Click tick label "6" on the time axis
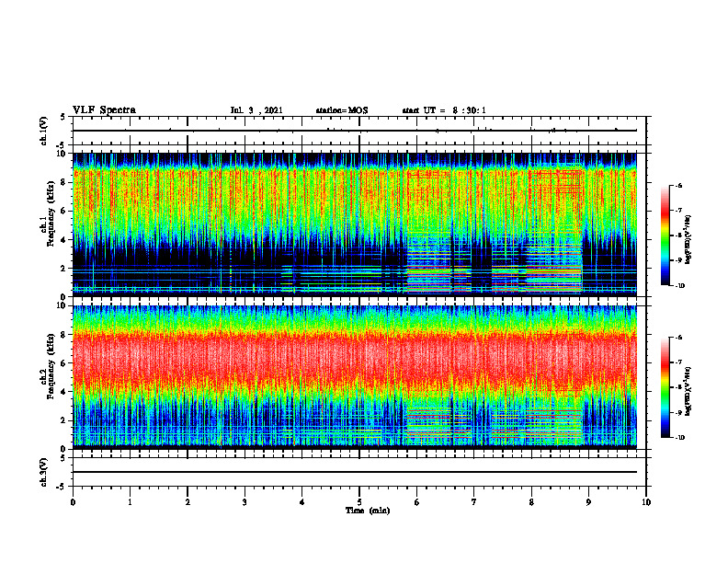 417,502
